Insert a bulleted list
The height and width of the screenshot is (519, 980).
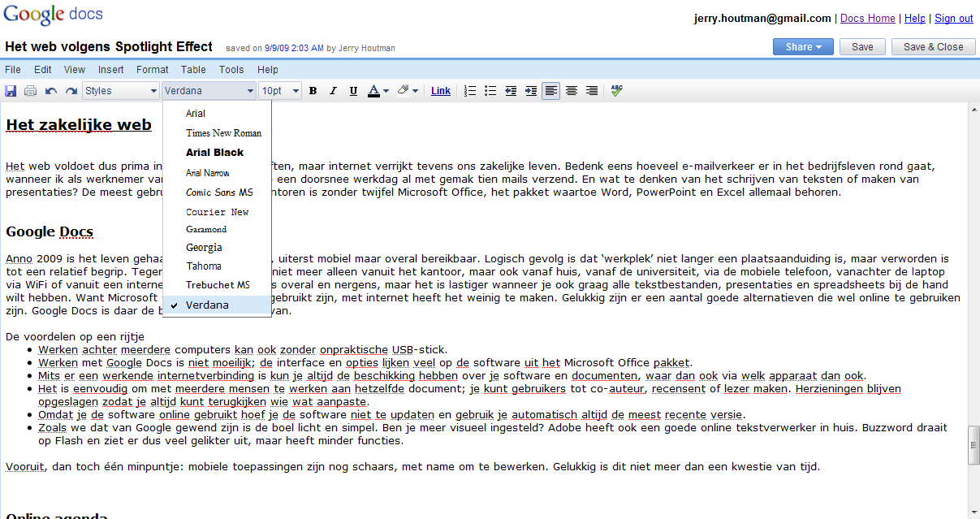click(490, 91)
